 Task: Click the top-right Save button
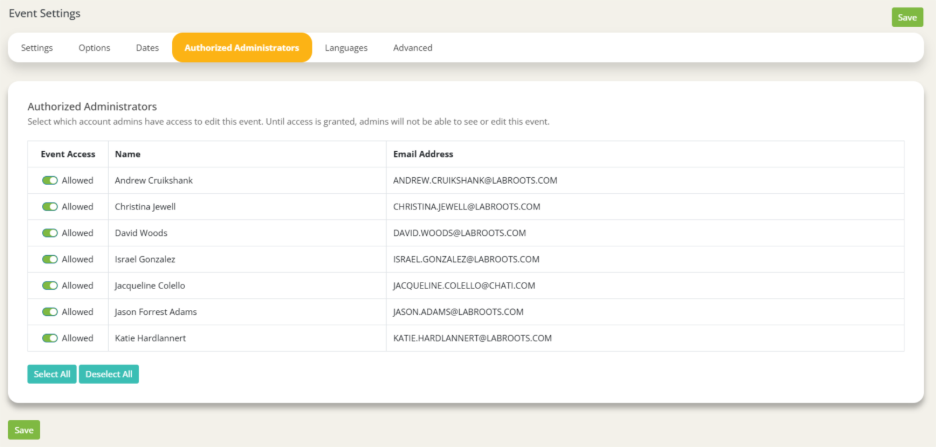pyautogui.click(x=906, y=17)
